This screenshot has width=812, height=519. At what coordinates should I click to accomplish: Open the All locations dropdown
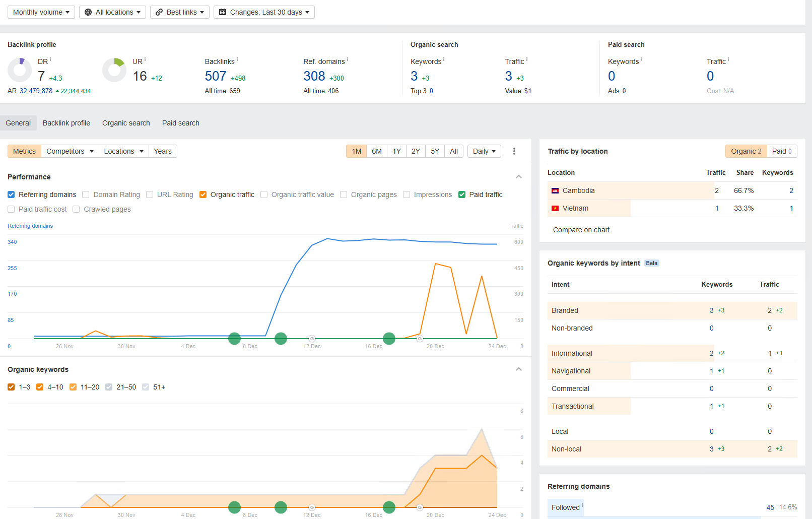coord(112,12)
